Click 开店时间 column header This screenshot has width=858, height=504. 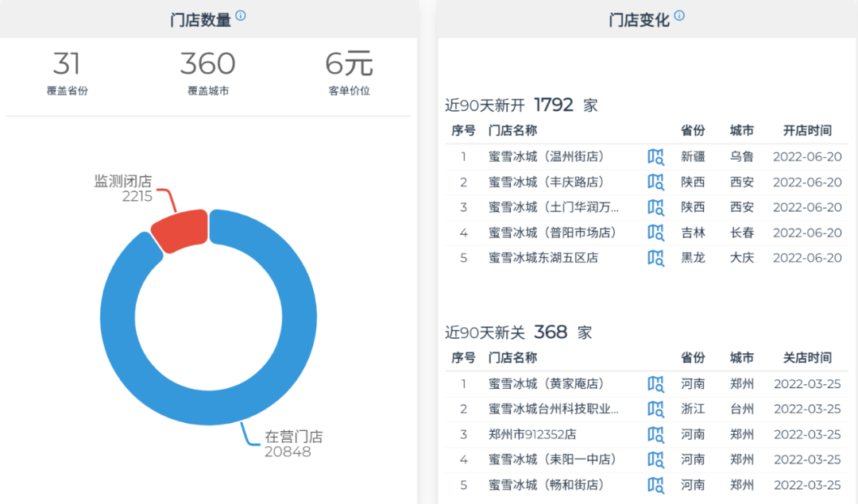[x=807, y=131]
